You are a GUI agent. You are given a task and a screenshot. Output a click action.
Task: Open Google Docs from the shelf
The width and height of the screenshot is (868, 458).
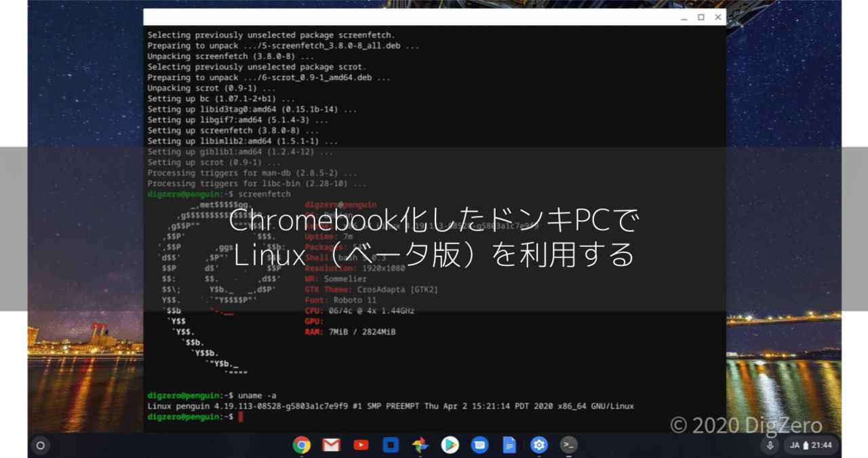pyautogui.click(x=509, y=445)
